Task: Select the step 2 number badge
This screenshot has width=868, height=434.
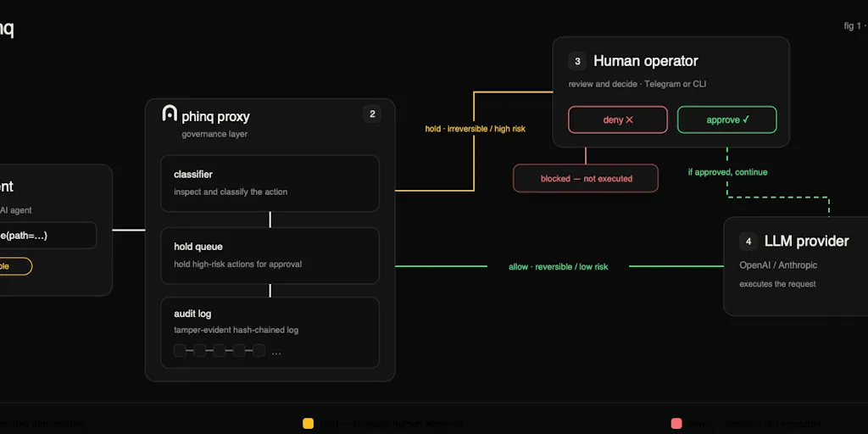Action: (x=372, y=114)
